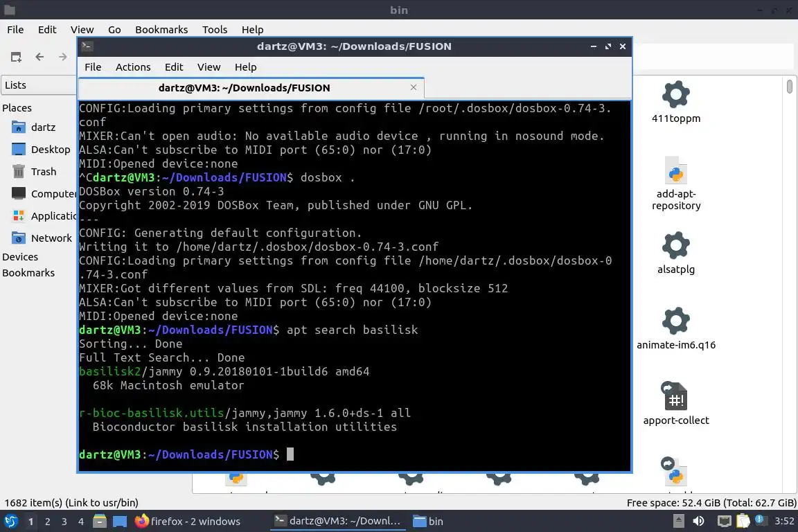The height and width of the screenshot is (532, 798).
Task: Click show desktop icon in taskbar
Action: [120, 522]
